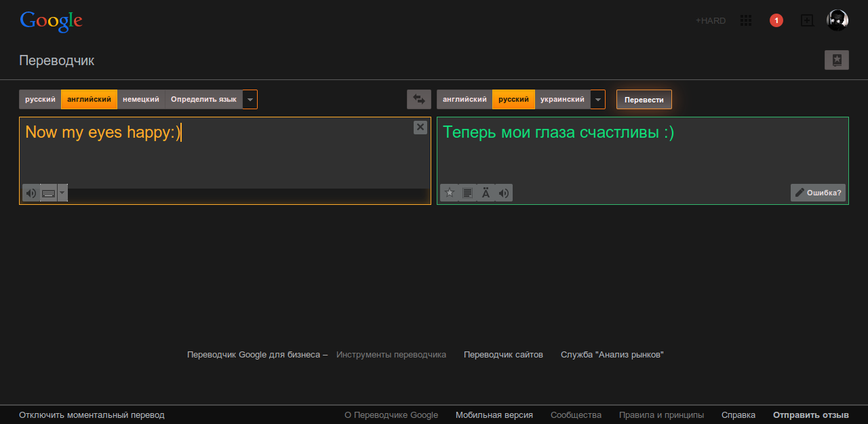Show transliteration with the Ä icon
The image size is (868, 424).
coord(486,193)
